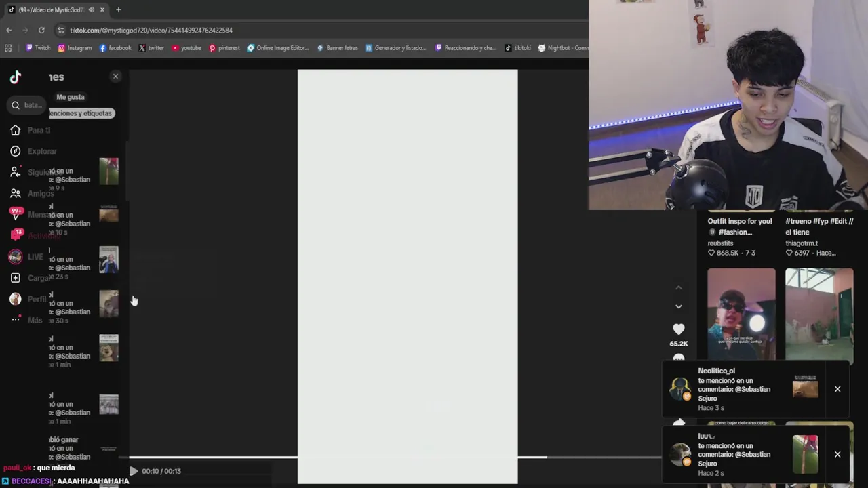868x488 pixels.
Task: Select the Me gusta filter tab
Action: pos(71,97)
